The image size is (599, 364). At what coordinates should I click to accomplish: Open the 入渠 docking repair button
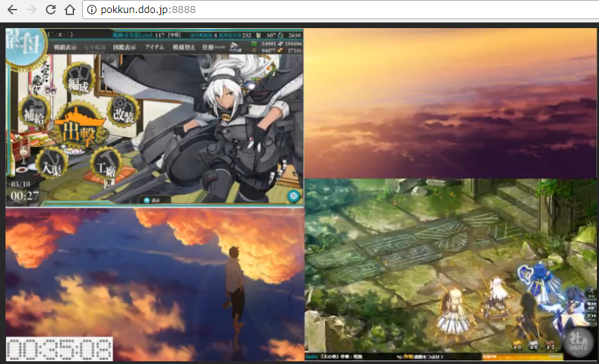52,165
